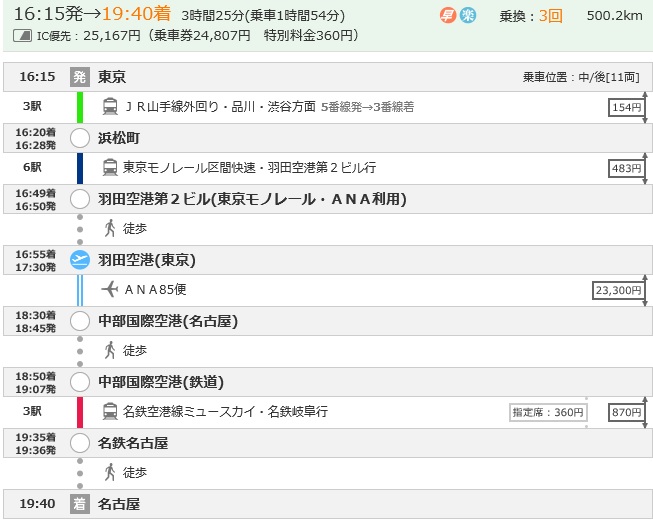Open the 中部国際空港(名古屋) link

pyautogui.click(x=168, y=321)
